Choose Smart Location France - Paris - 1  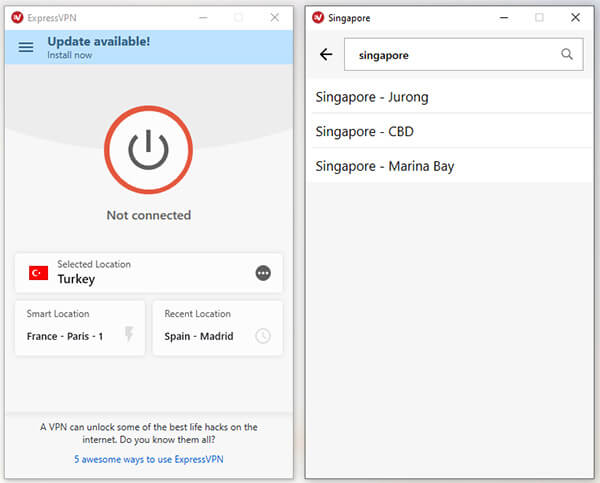click(x=80, y=328)
